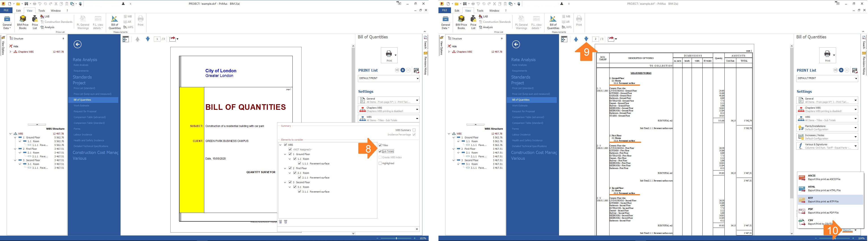The image size is (868, 241).
Task: Click Bill of Quantities ribbon icon in left window
Action: tap(115, 22)
